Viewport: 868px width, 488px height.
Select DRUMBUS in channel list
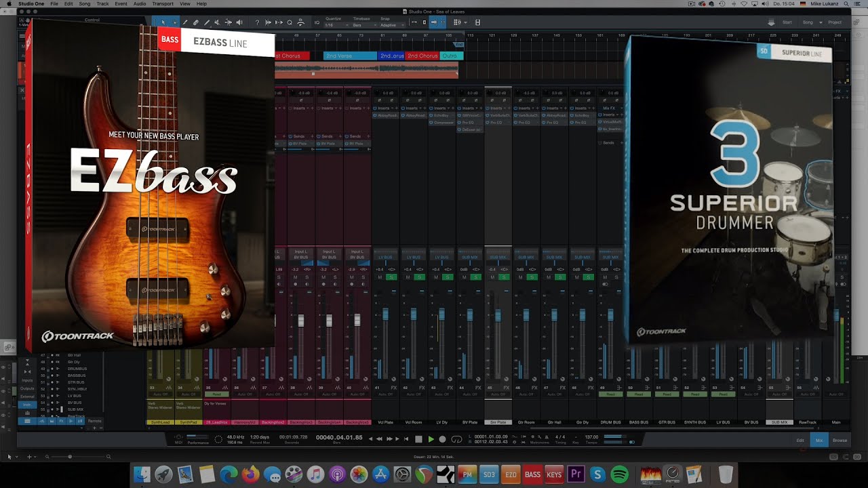pyautogui.click(x=77, y=369)
